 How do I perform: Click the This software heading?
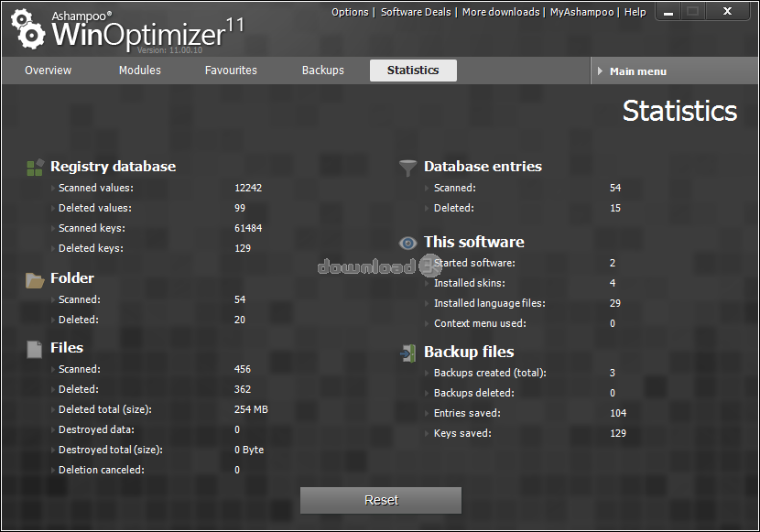click(474, 243)
